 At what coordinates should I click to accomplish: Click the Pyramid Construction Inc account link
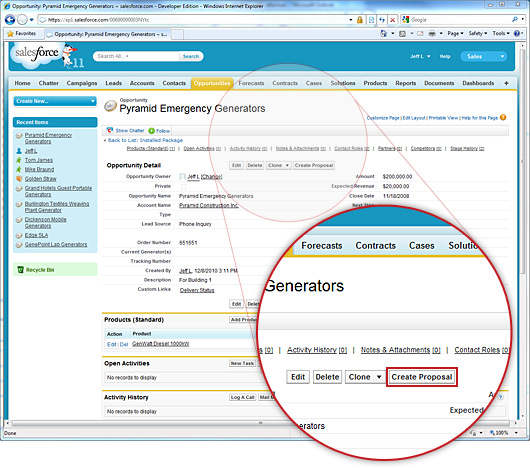click(209, 205)
